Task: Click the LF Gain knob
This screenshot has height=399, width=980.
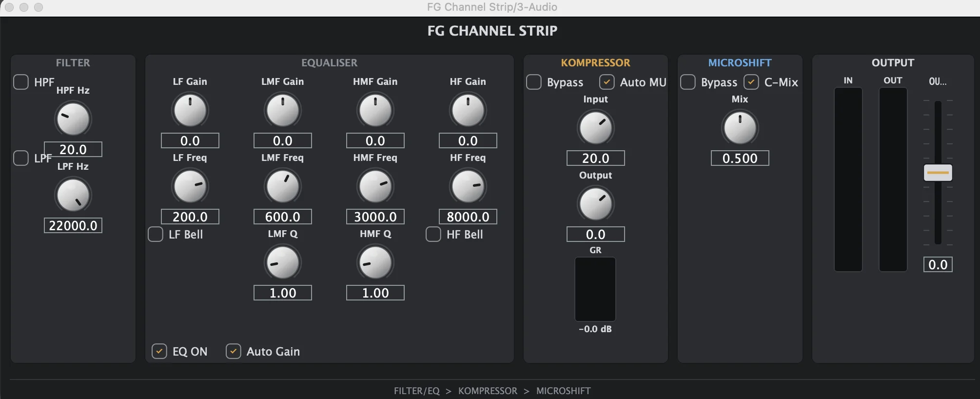Action: point(190,110)
